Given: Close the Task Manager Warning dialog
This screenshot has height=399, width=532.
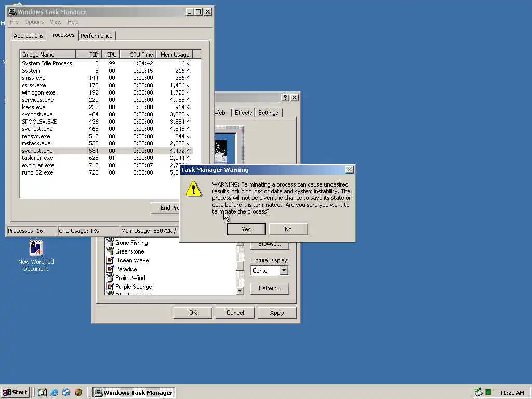Looking at the screenshot, I should (349, 170).
